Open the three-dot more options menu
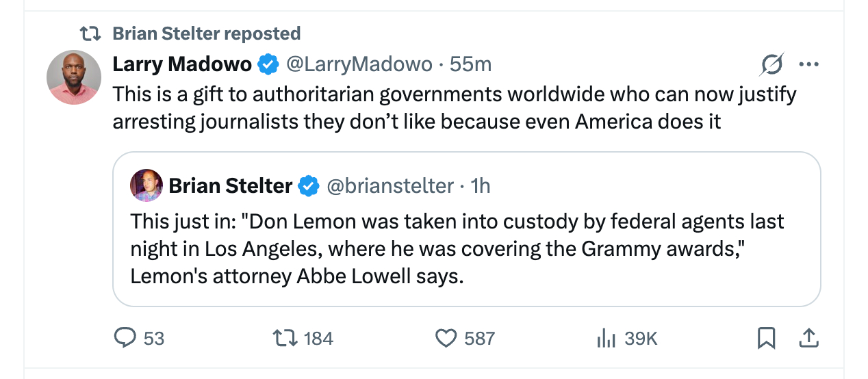The image size is (868, 379). [x=808, y=65]
